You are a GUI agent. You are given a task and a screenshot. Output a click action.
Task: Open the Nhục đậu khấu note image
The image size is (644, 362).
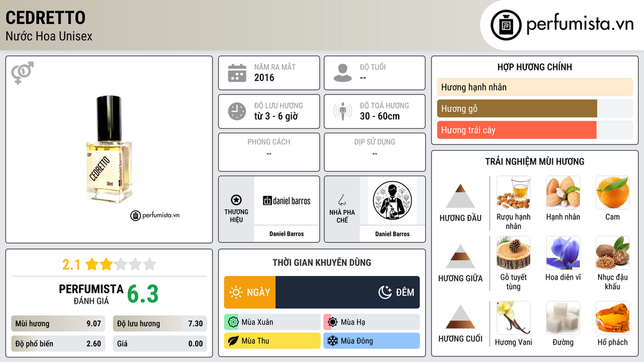613,253
